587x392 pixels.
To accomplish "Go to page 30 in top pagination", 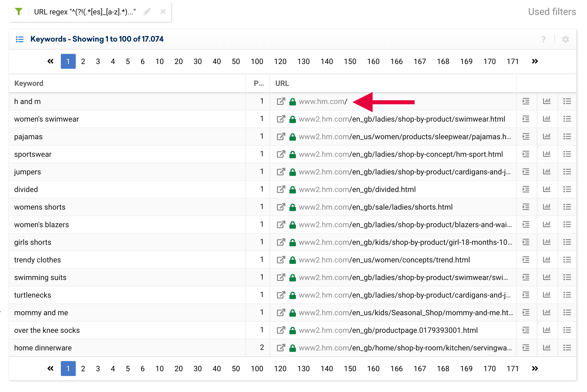I will (x=198, y=62).
